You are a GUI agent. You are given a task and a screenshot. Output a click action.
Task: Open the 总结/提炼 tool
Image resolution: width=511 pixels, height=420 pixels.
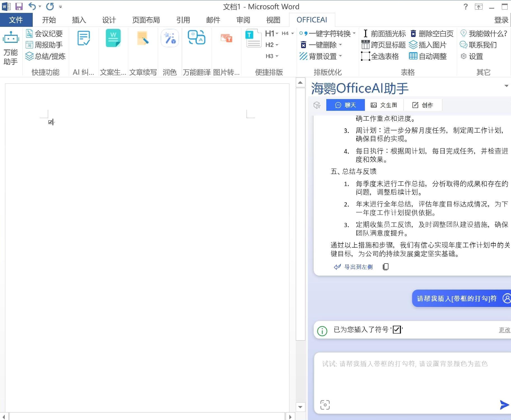45,56
